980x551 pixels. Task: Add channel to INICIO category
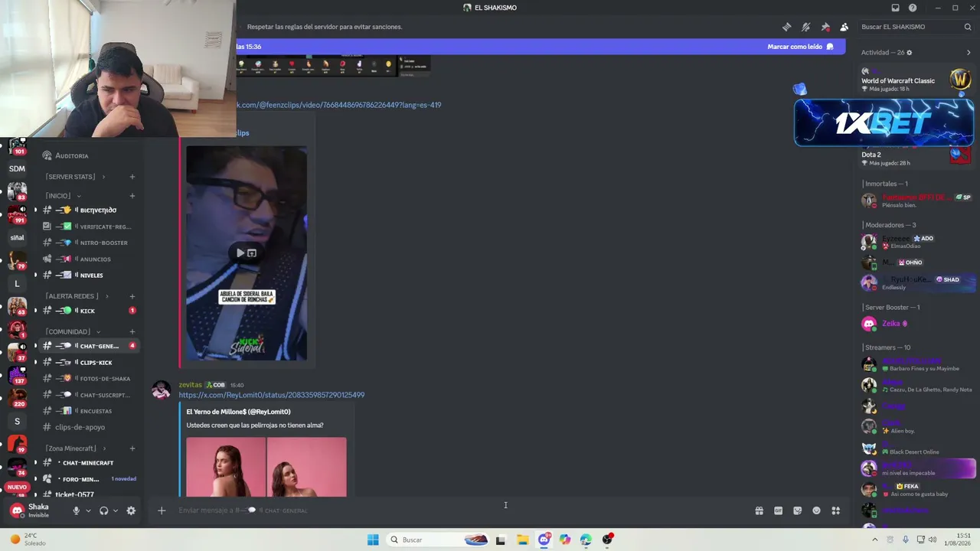(132, 196)
